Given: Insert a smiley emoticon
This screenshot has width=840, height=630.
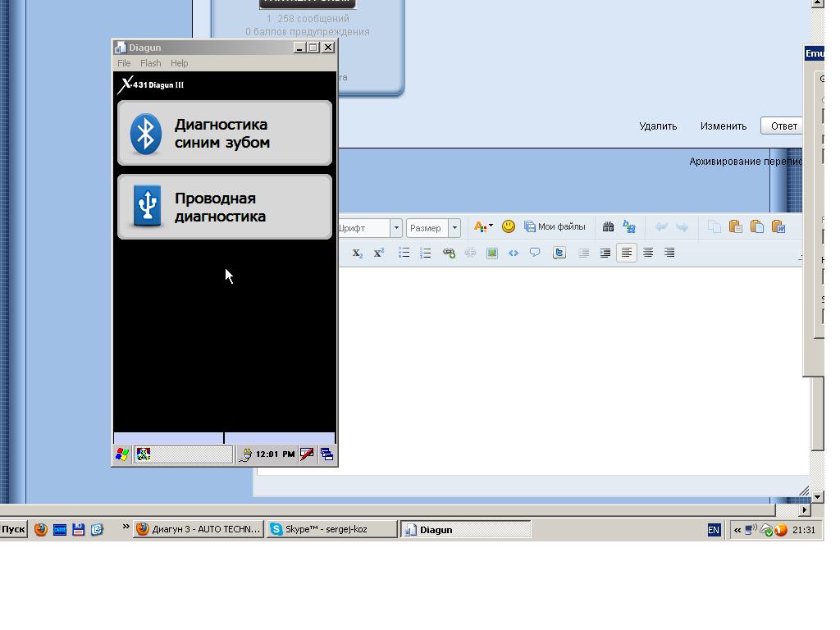Looking at the screenshot, I should 509,226.
